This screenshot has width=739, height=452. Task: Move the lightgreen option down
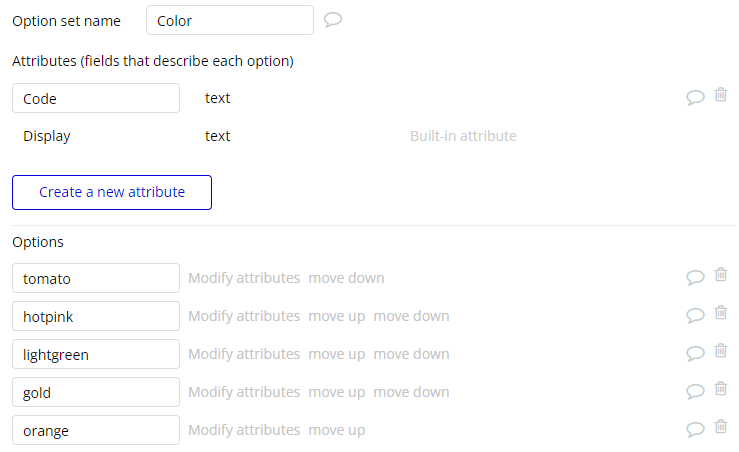pyautogui.click(x=411, y=354)
